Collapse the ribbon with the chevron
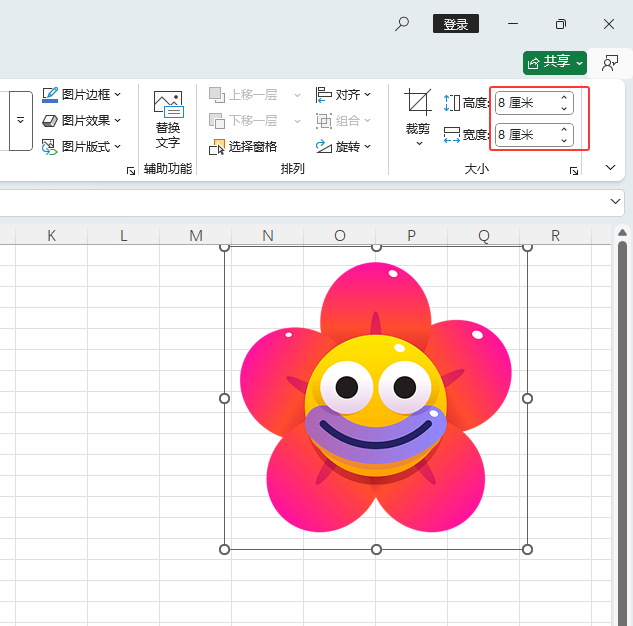The height and width of the screenshot is (626, 633). (611, 168)
